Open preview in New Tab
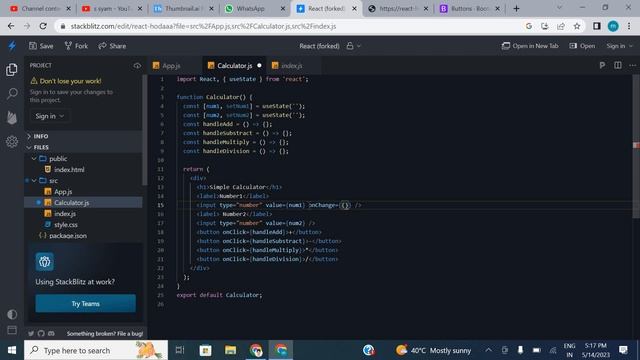640x360 pixels. pyautogui.click(x=530, y=46)
